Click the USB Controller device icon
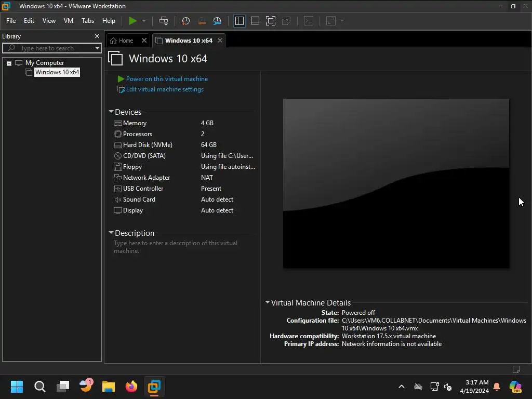The image size is (532, 399). tap(118, 188)
